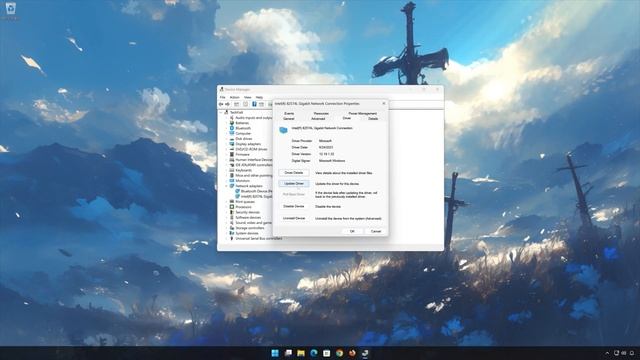Expand the Security devices category
The width and height of the screenshot is (640, 360).
227,212
